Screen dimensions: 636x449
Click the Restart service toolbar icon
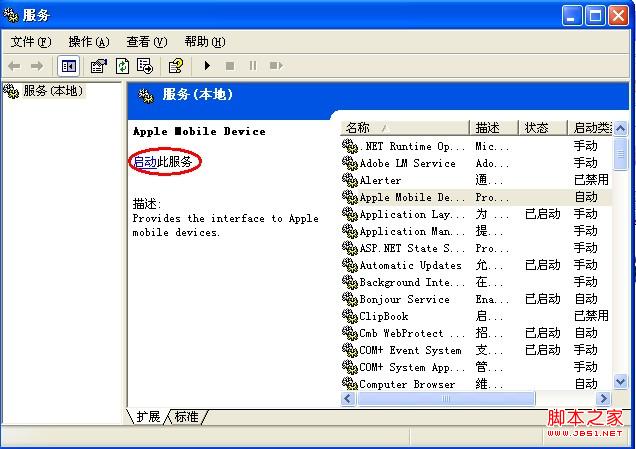276,66
